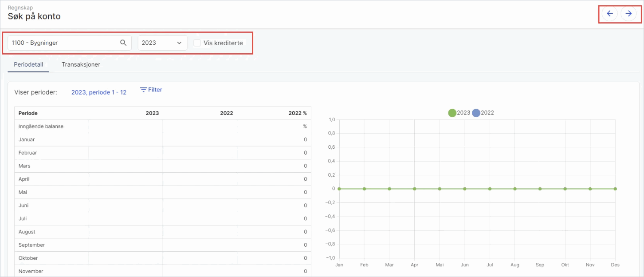Screen dimensions: 644x277
Task: Click the search magnifier icon in account field
Action: click(x=123, y=43)
